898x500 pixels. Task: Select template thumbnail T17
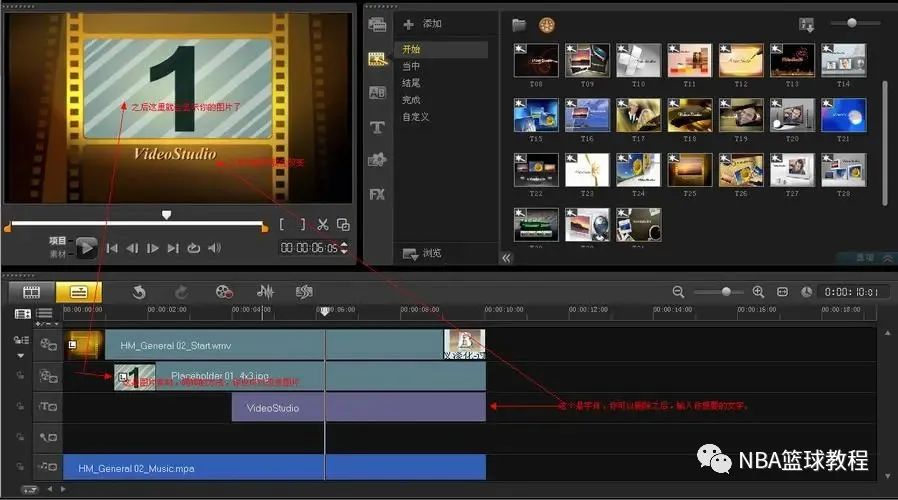click(639, 115)
